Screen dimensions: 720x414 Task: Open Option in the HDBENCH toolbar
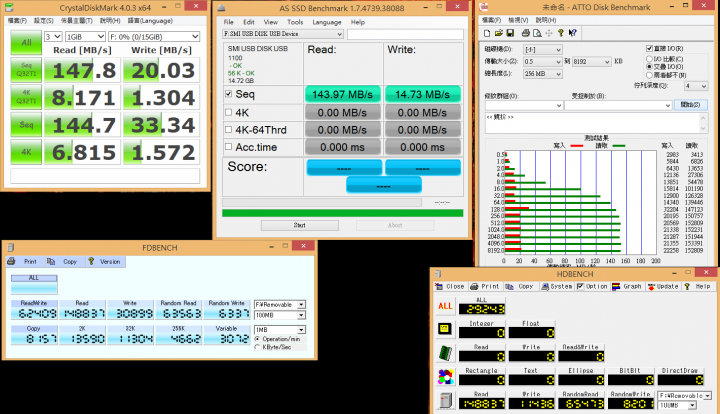[592, 286]
